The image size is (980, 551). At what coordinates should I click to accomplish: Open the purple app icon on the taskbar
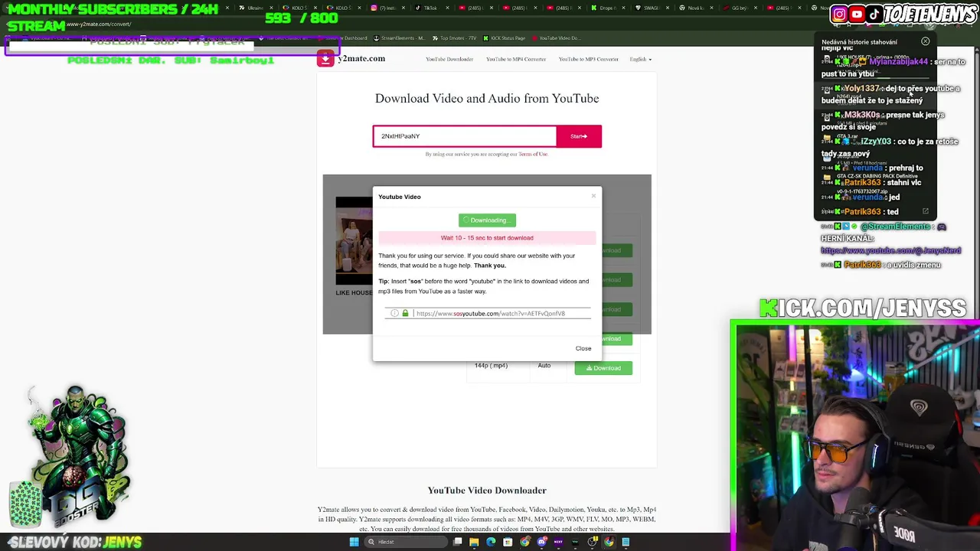[x=558, y=542]
